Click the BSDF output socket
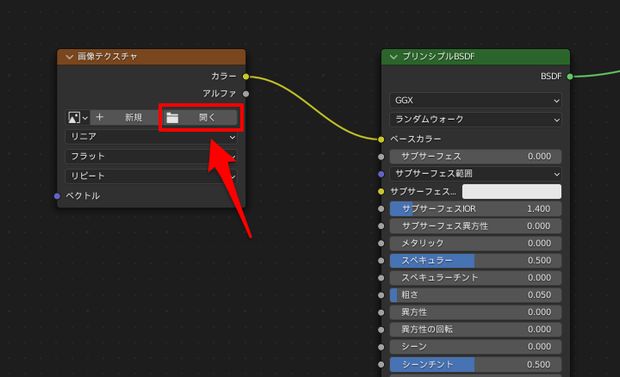 coord(570,77)
